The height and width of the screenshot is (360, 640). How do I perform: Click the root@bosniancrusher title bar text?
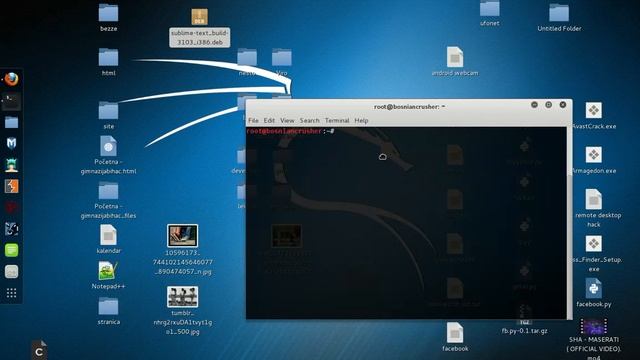(409, 107)
